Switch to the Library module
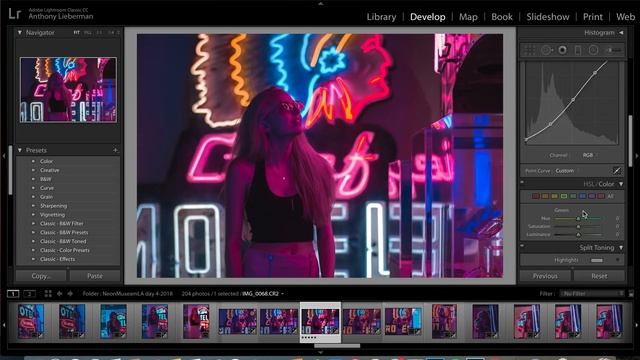 pyautogui.click(x=381, y=17)
